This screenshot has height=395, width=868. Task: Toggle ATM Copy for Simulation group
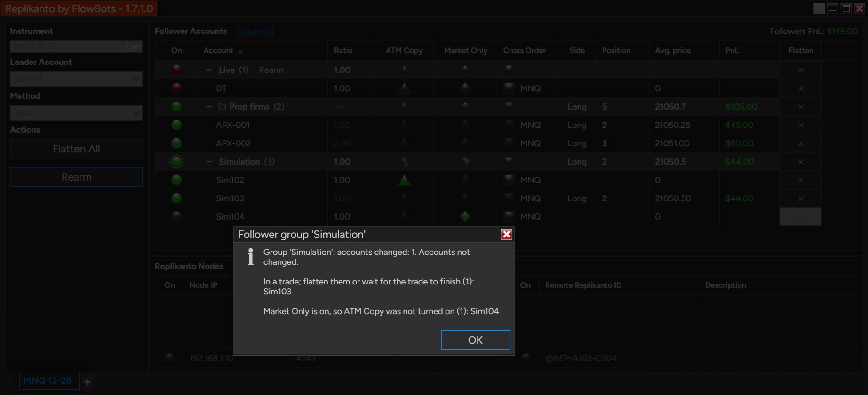tap(405, 162)
